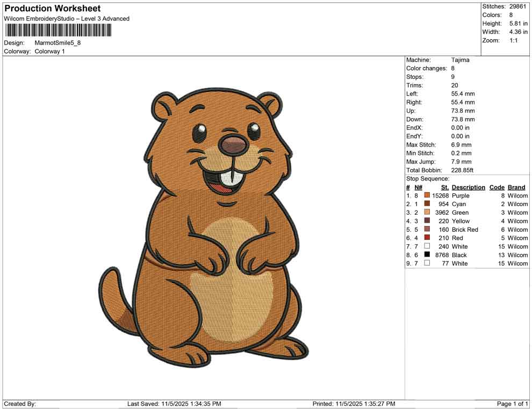
Task: Click the barcode under the worksheet title
Action: pyautogui.click(x=58, y=31)
